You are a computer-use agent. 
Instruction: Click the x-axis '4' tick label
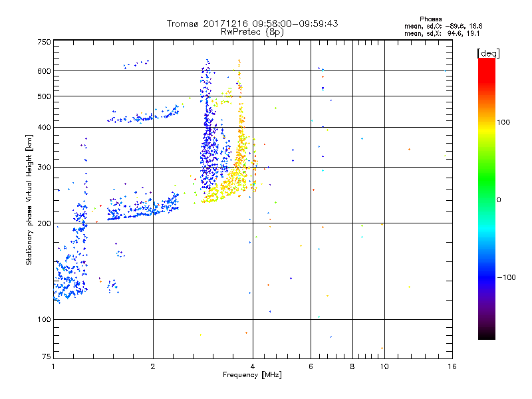[x=253, y=366]
